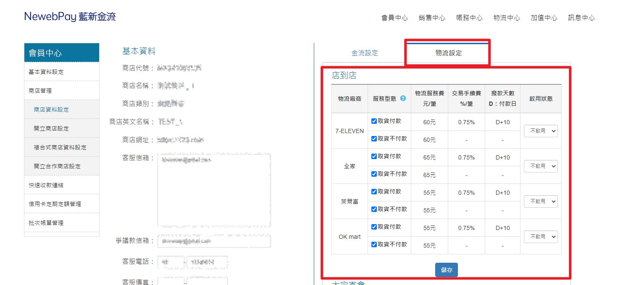Open 萊爾富 啟用狀態 dropdown
Image resolution: width=644 pixels, height=285 pixels.
541,201
